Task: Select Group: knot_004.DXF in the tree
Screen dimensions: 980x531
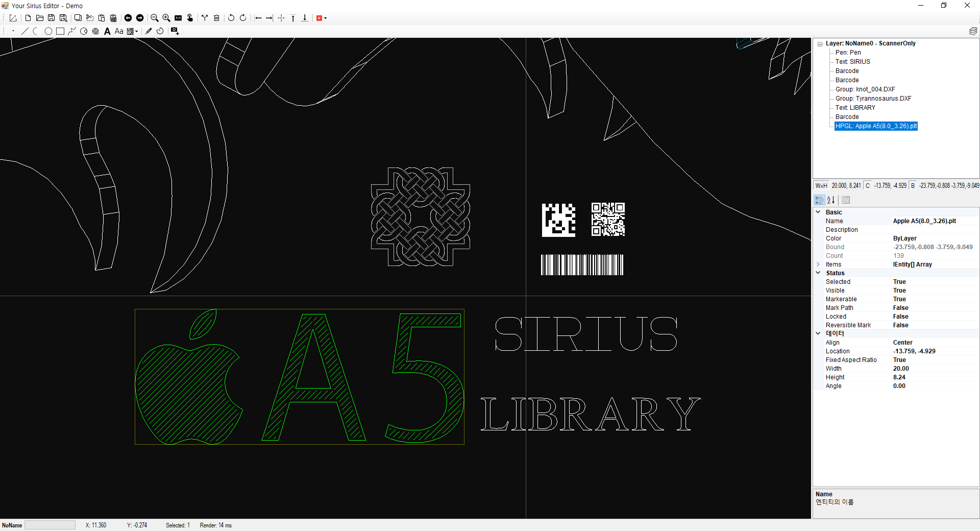Action: (x=865, y=89)
